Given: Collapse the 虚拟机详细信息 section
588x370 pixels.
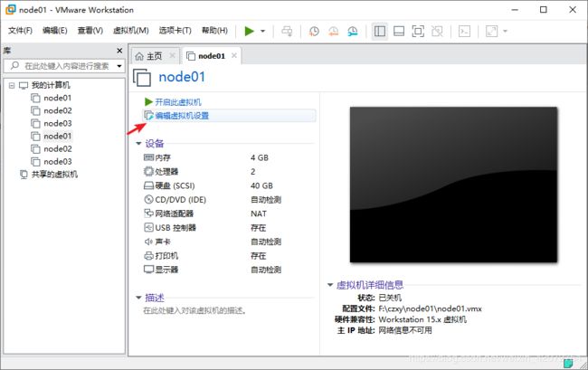Looking at the screenshot, I should (x=330, y=285).
